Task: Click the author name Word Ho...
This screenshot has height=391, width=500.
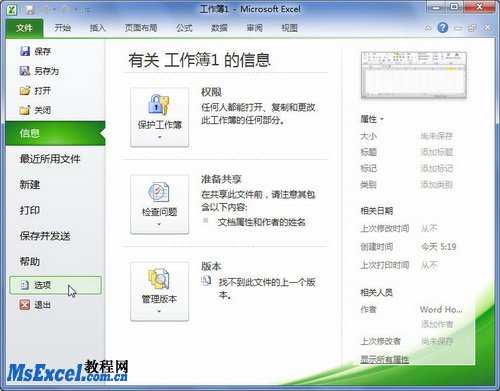Action: 441,310
